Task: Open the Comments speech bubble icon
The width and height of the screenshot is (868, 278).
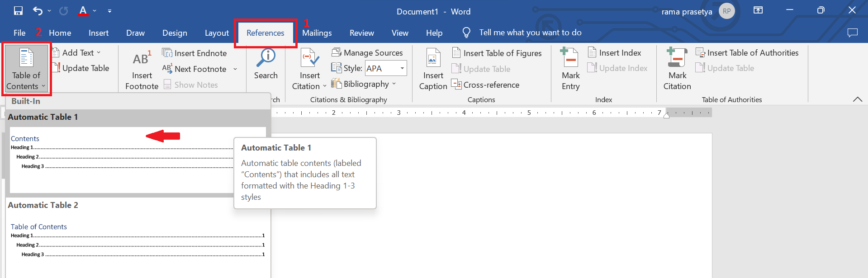Action: [x=852, y=33]
